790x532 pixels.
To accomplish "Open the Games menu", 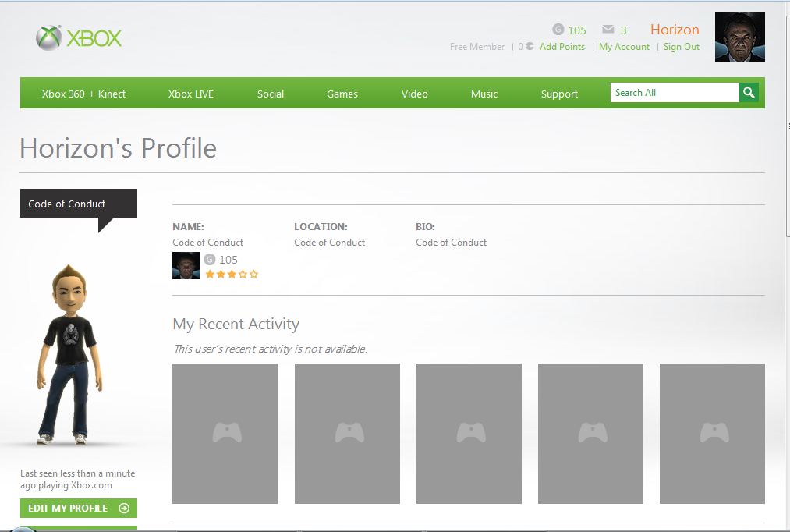I will tap(342, 94).
